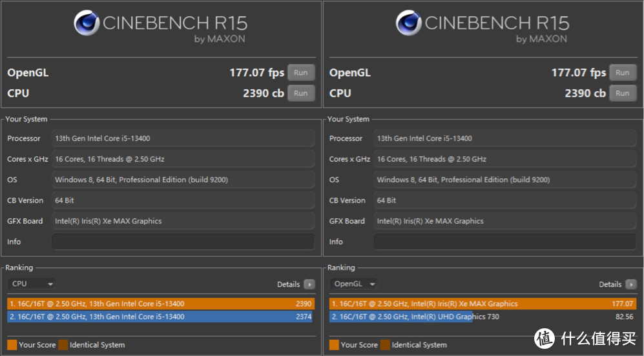Click Cinebench logo sphere in right window
This screenshot has height=356, width=644.
click(x=409, y=23)
